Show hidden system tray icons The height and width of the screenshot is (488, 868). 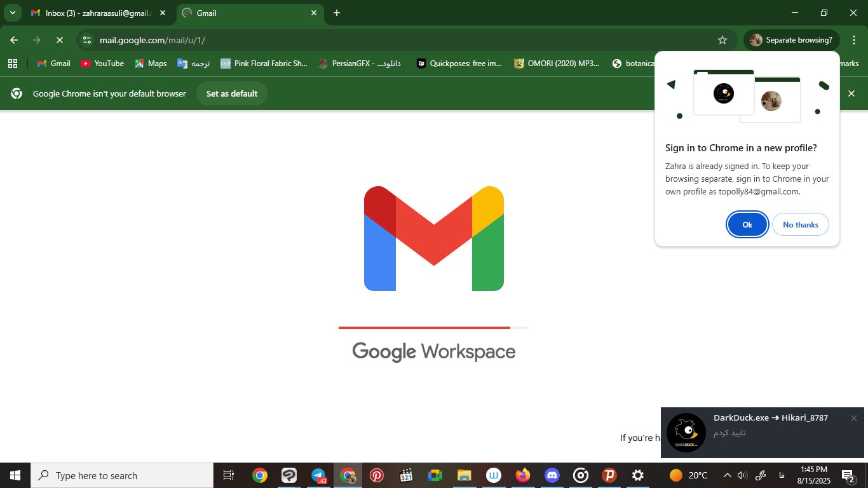[x=727, y=475]
